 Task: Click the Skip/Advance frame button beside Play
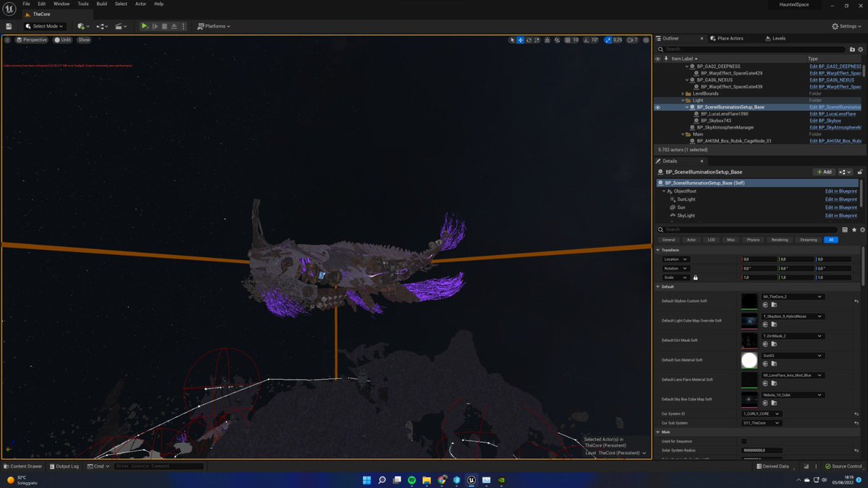coord(155,26)
